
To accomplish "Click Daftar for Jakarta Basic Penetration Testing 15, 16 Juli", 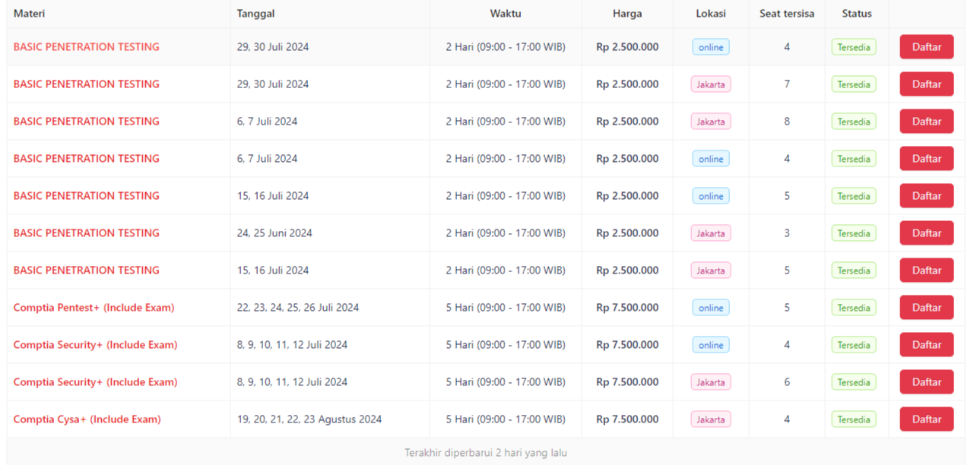I will click(x=926, y=270).
